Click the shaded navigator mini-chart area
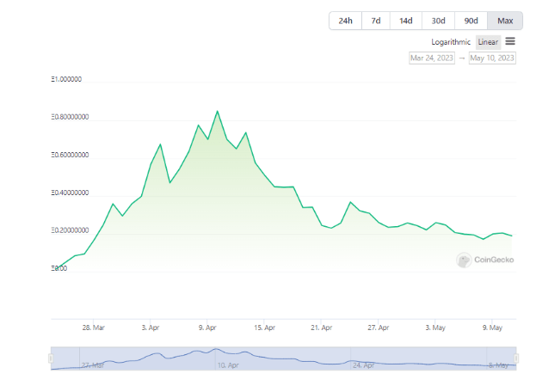 click(x=284, y=358)
